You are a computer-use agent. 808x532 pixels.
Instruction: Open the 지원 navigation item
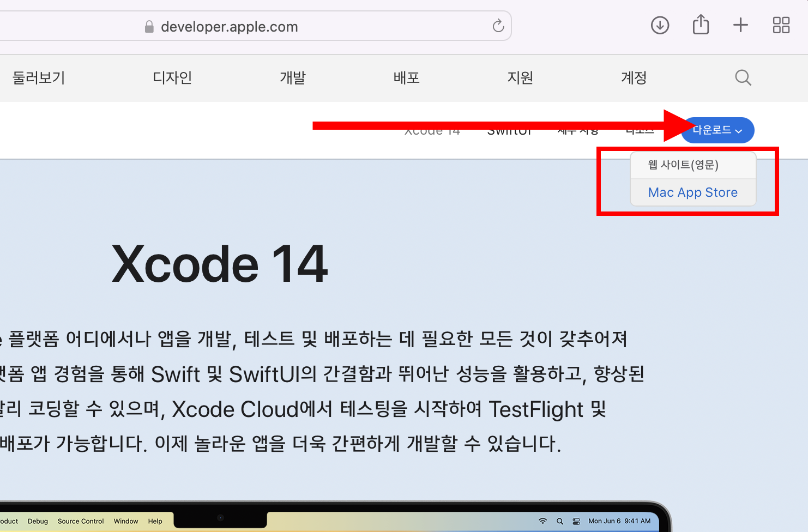[520, 78]
